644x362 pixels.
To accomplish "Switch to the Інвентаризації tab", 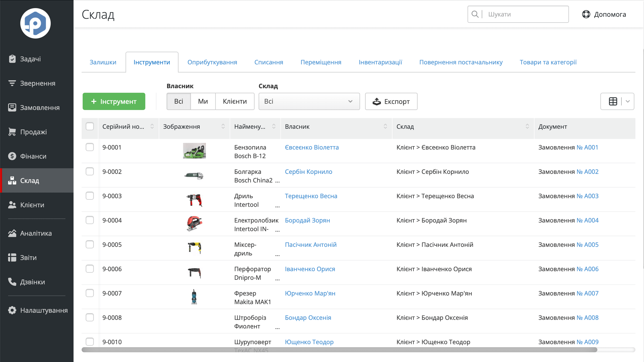I will [380, 62].
